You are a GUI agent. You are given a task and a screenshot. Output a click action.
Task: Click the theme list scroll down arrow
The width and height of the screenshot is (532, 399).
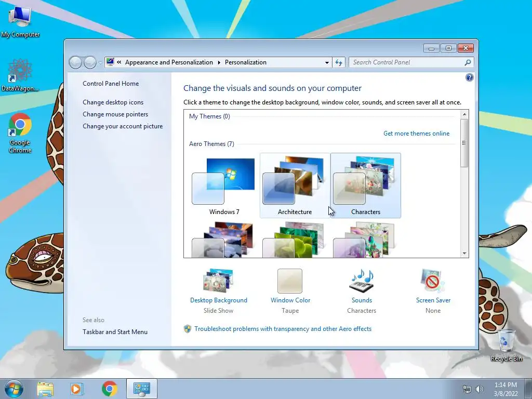464,254
